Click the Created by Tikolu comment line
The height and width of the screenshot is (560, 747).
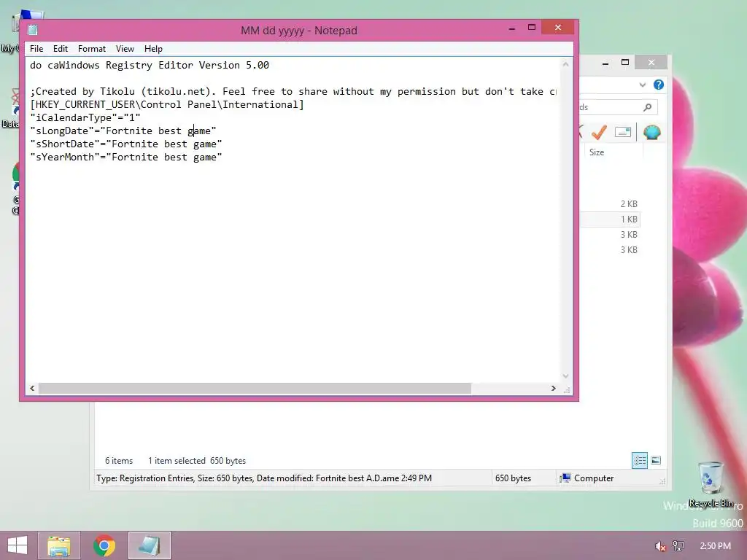tap(293, 91)
